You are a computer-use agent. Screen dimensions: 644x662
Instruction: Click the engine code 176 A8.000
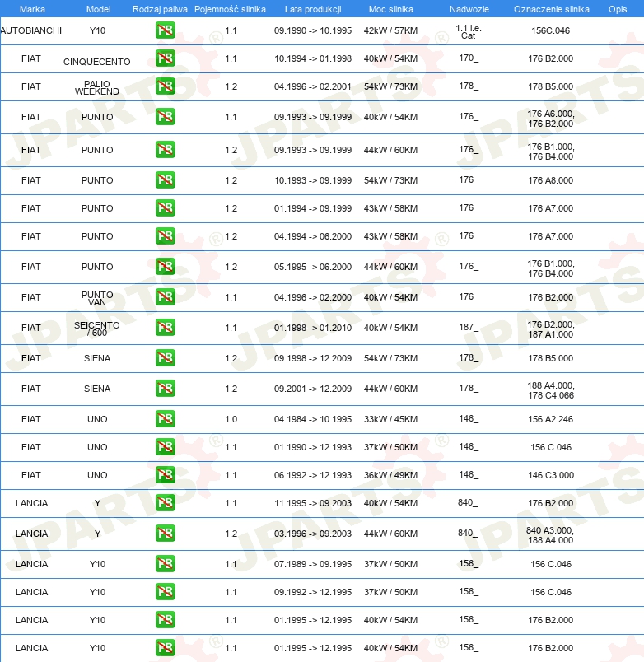551,180
